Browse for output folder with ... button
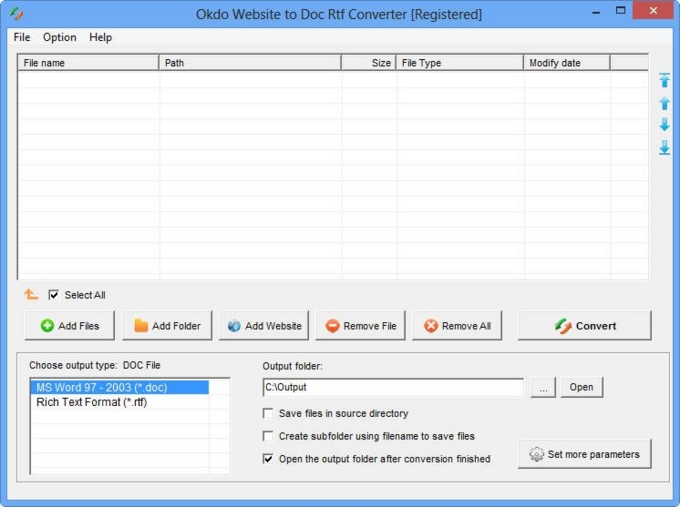 click(543, 387)
